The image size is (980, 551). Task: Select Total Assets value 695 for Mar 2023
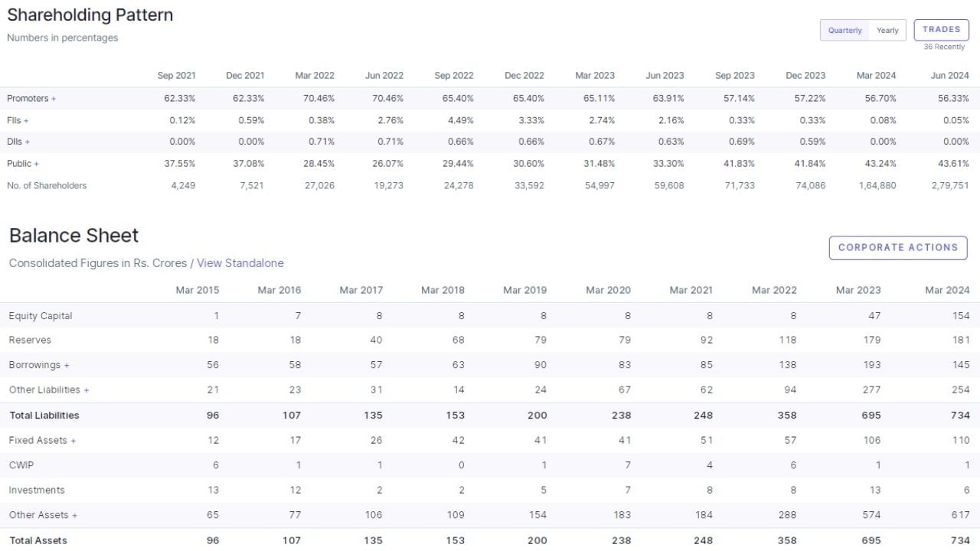871,540
